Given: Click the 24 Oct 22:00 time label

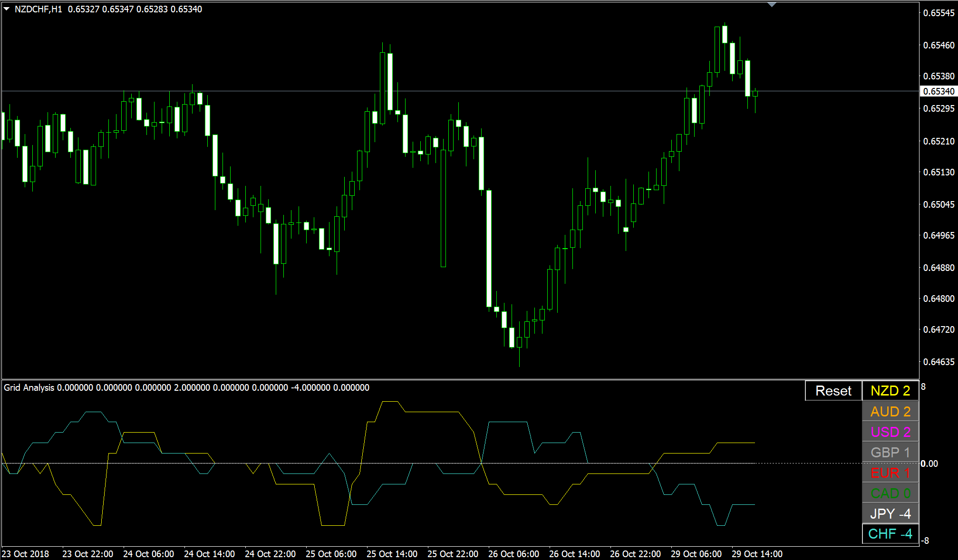Looking at the screenshot, I should point(270,554).
